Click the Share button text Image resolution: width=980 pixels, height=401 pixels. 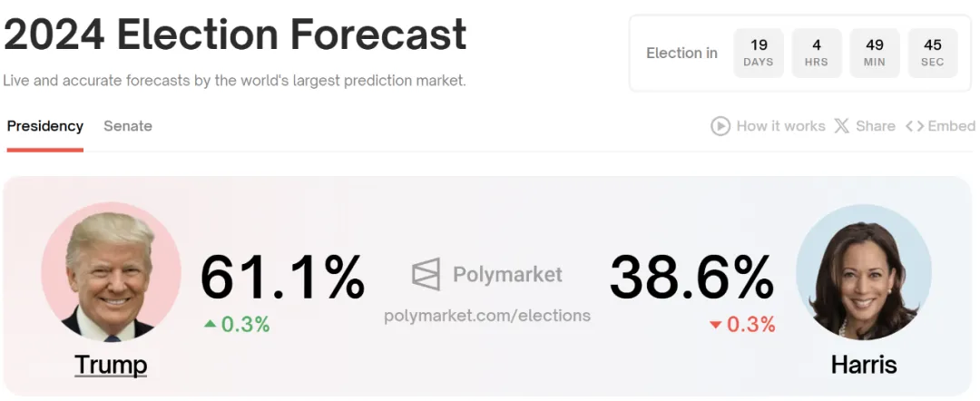point(876,126)
